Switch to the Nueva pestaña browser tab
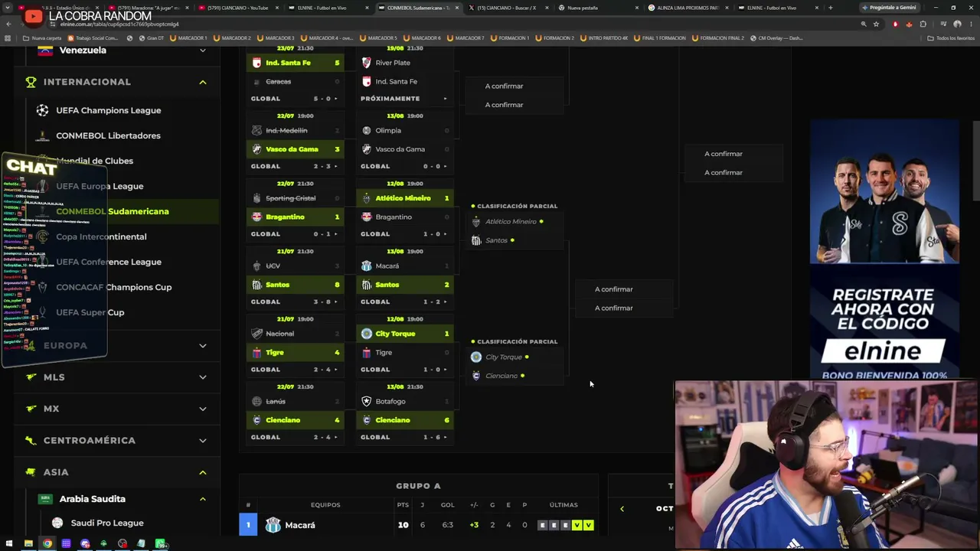This screenshot has width=980, height=551. pyautogui.click(x=599, y=8)
